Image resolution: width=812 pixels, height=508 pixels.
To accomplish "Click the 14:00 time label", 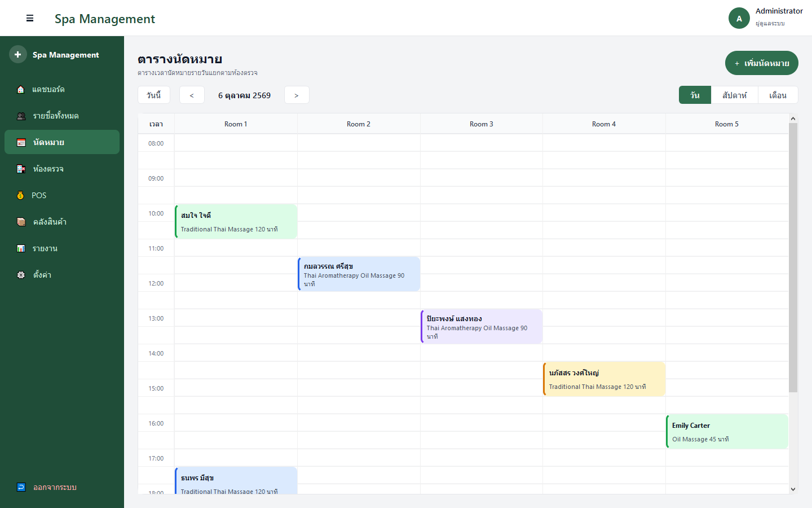I will click(156, 353).
